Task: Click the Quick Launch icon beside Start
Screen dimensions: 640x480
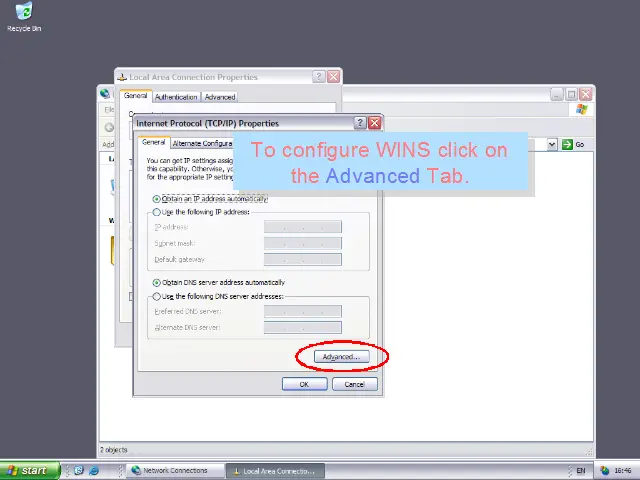Action: coord(79,471)
